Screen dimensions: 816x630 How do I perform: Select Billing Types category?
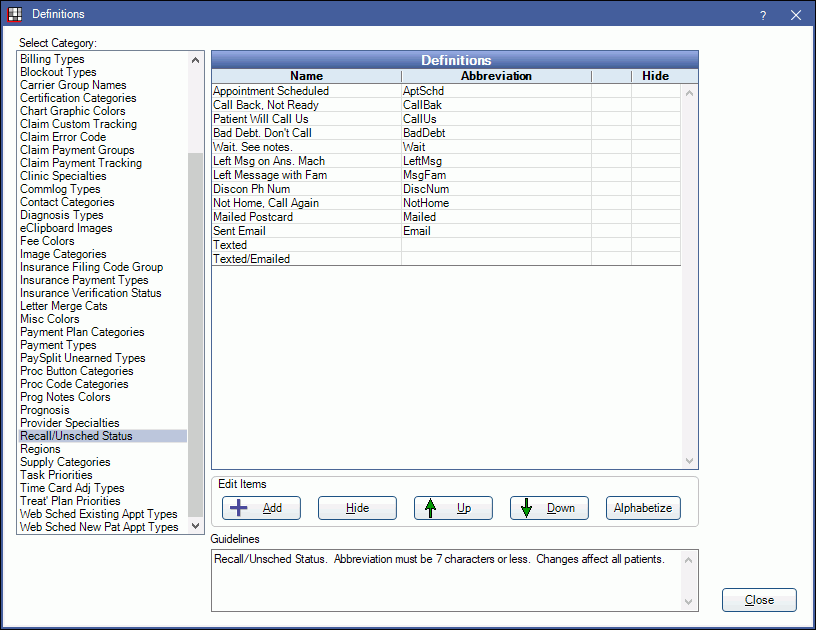pos(52,59)
